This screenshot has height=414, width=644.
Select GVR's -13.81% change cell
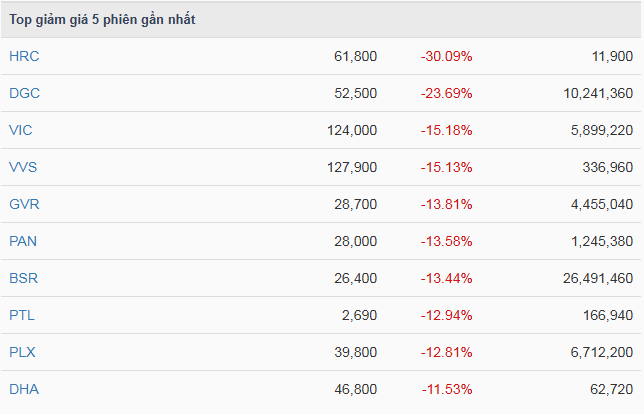pos(446,204)
